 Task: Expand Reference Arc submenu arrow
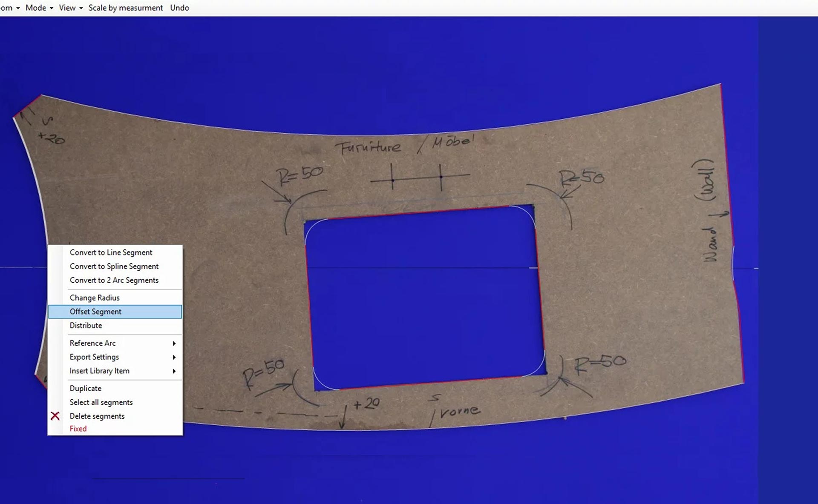pyautogui.click(x=174, y=343)
